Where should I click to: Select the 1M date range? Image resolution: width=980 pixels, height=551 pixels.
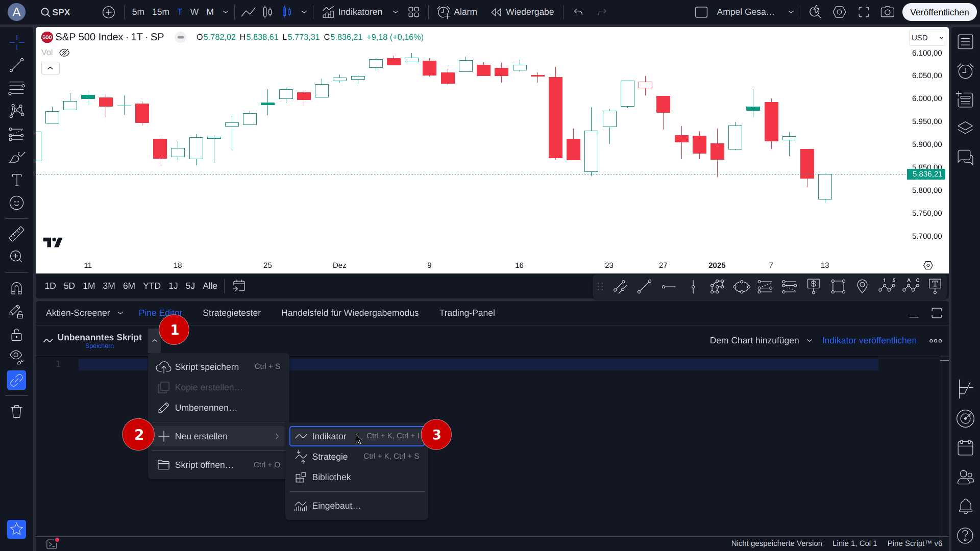coord(89,286)
